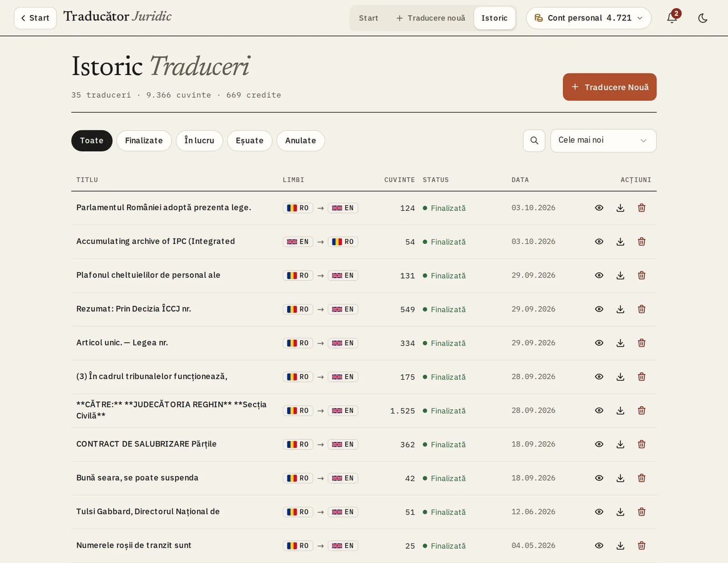Delete the Numerele roșii de tranzit row
Screen dimensions: 728x563
[642, 546]
